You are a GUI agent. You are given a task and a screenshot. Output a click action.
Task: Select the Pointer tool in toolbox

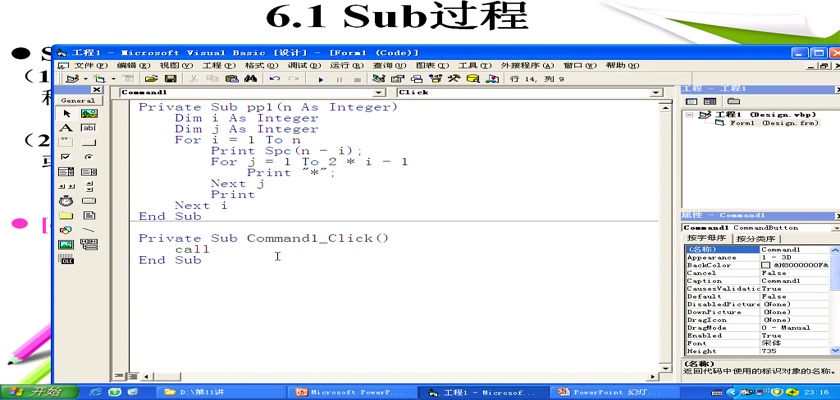pyautogui.click(x=66, y=114)
